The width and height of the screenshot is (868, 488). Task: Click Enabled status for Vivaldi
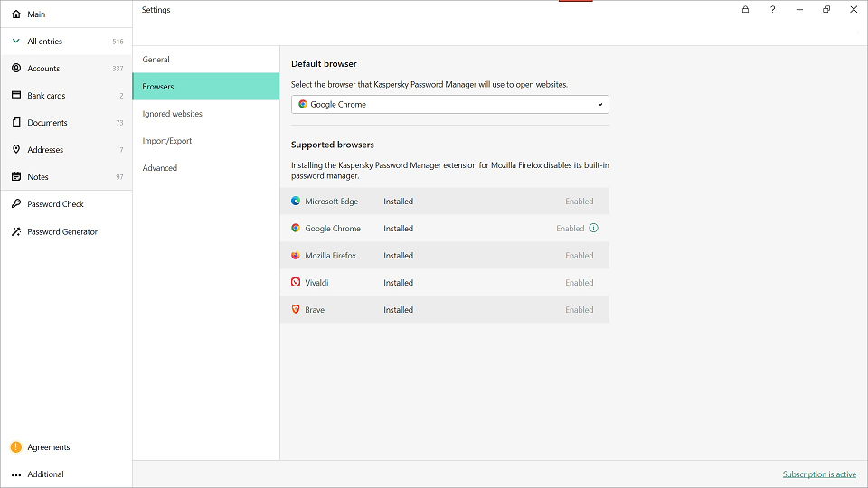click(579, 283)
